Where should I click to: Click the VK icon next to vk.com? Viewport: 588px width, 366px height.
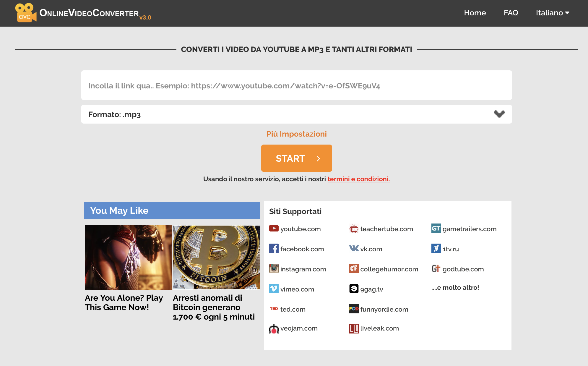[x=354, y=249]
